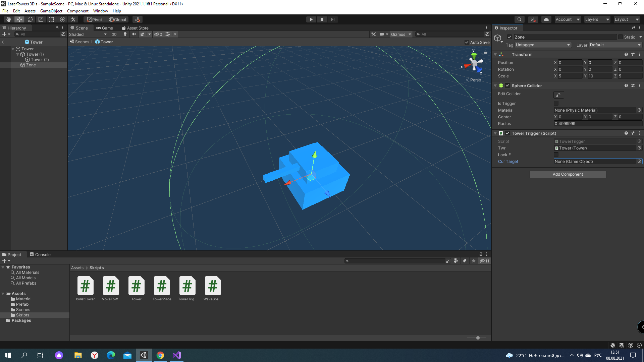Select the Move tool
Screen dimensions: 644x362
[x=19, y=19]
